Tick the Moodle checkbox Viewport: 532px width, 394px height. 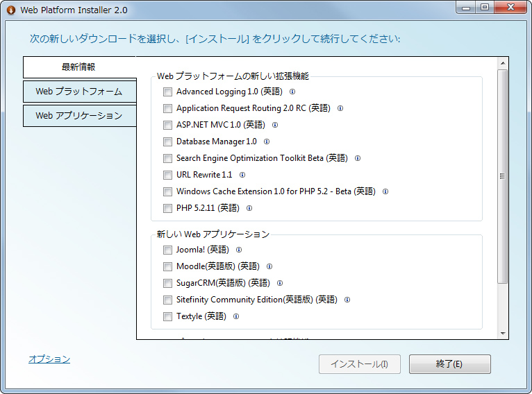point(167,266)
